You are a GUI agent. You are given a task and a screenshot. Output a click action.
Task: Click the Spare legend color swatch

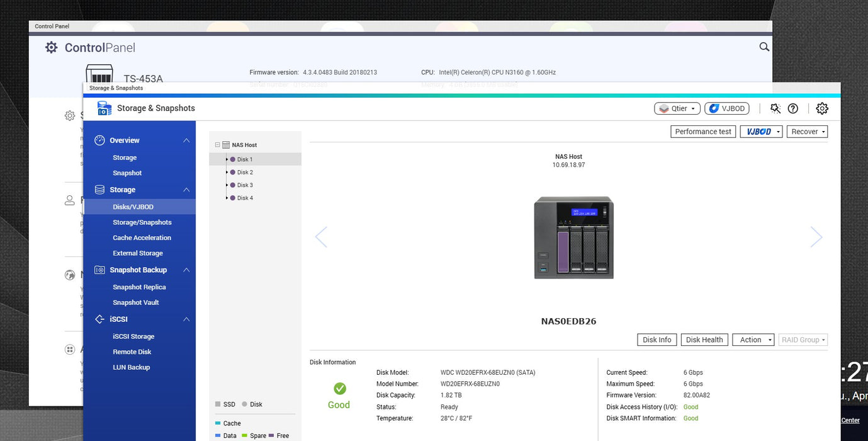pyautogui.click(x=244, y=435)
